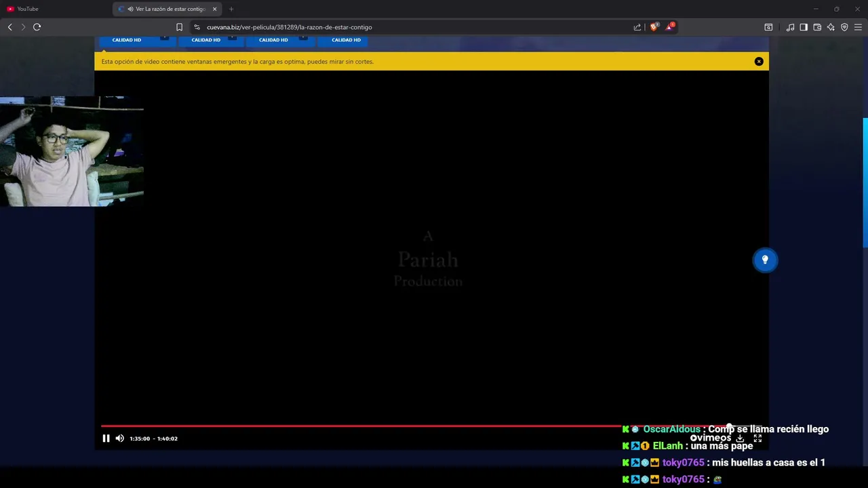Open site settings icon in address bar
The width and height of the screenshot is (868, 488).
tap(197, 27)
